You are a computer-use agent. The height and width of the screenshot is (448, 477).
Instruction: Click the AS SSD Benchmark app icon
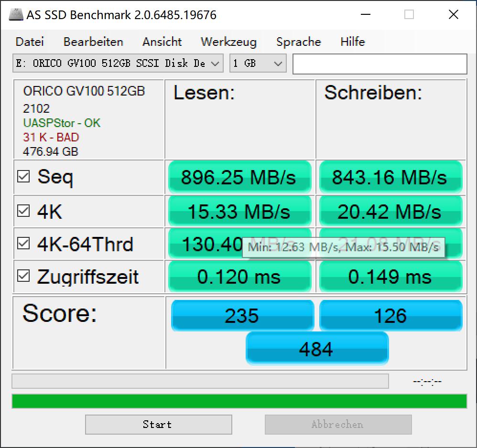tap(16, 15)
